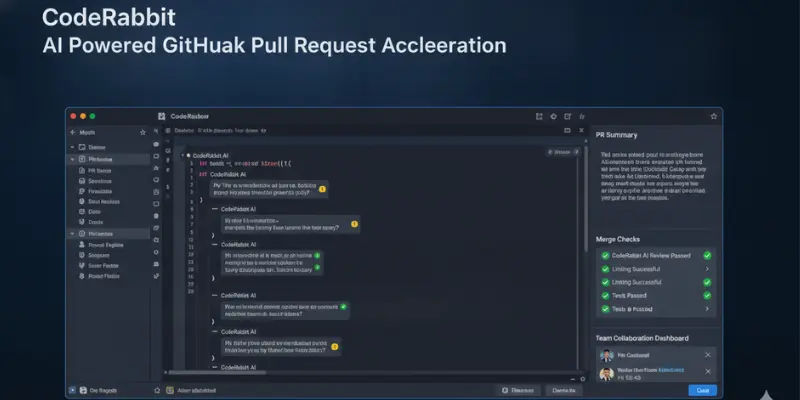Open the chat bubble icon in the activity bar
The height and width of the screenshot is (400, 800).
click(x=156, y=144)
